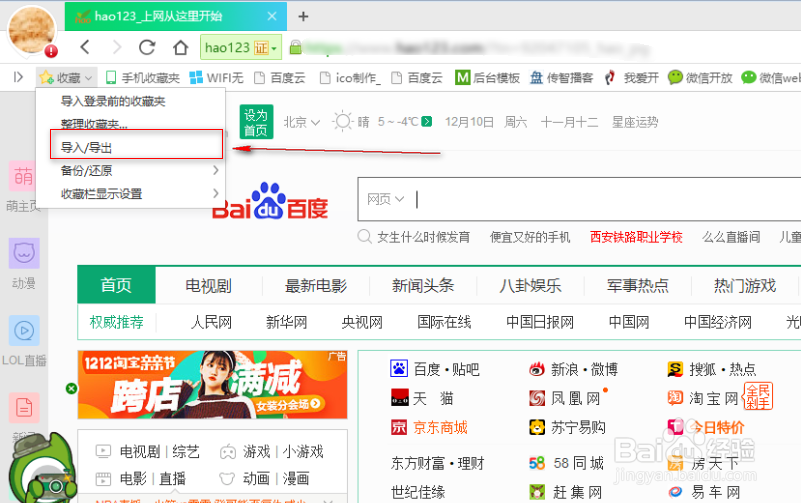Expand the 收藏栏显示设置 submenu
This screenshot has height=503, width=801.
click(131, 194)
